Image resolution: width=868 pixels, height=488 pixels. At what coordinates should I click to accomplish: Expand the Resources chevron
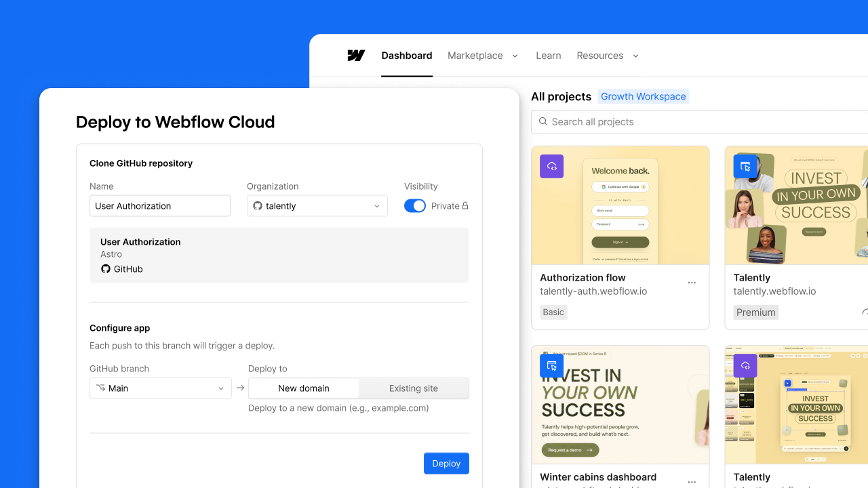tap(635, 56)
